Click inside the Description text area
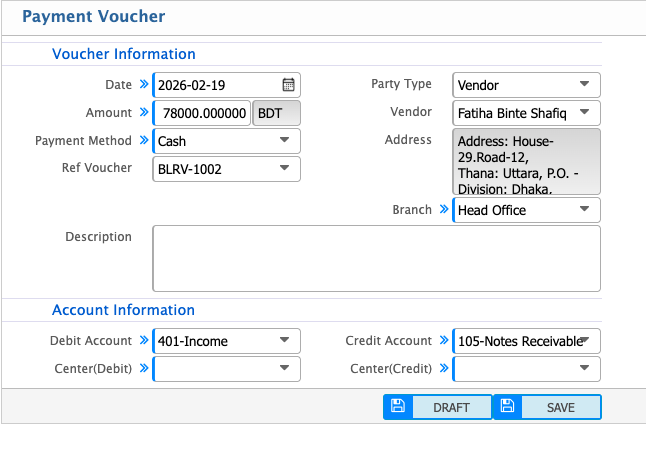This screenshot has height=453, width=646. tap(376, 258)
